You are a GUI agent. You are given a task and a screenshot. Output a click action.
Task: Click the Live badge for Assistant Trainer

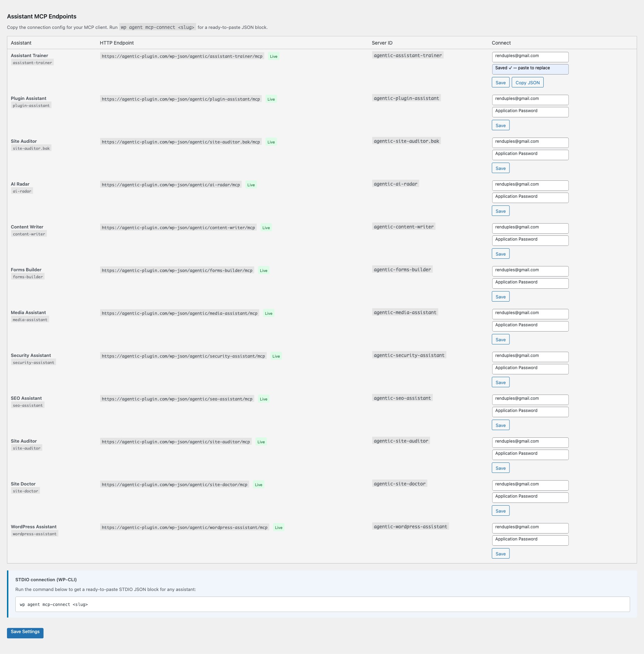point(274,56)
